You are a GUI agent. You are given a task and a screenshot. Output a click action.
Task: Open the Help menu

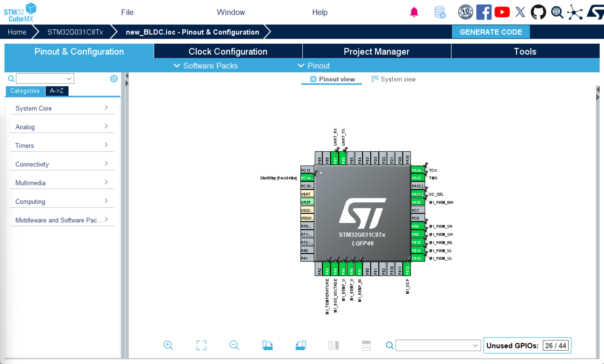pyautogui.click(x=320, y=12)
